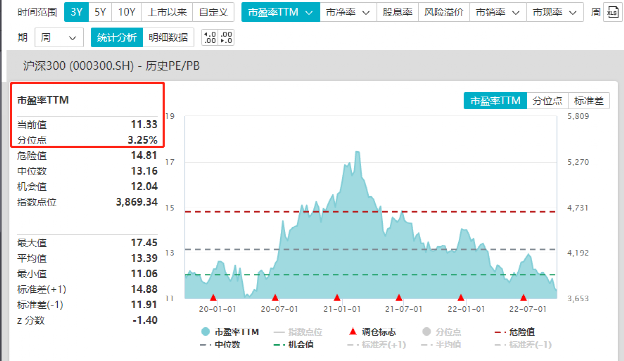Switch to 风险溢价 indicator
The width and height of the screenshot is (624, 361).
[x=444, y=12]
